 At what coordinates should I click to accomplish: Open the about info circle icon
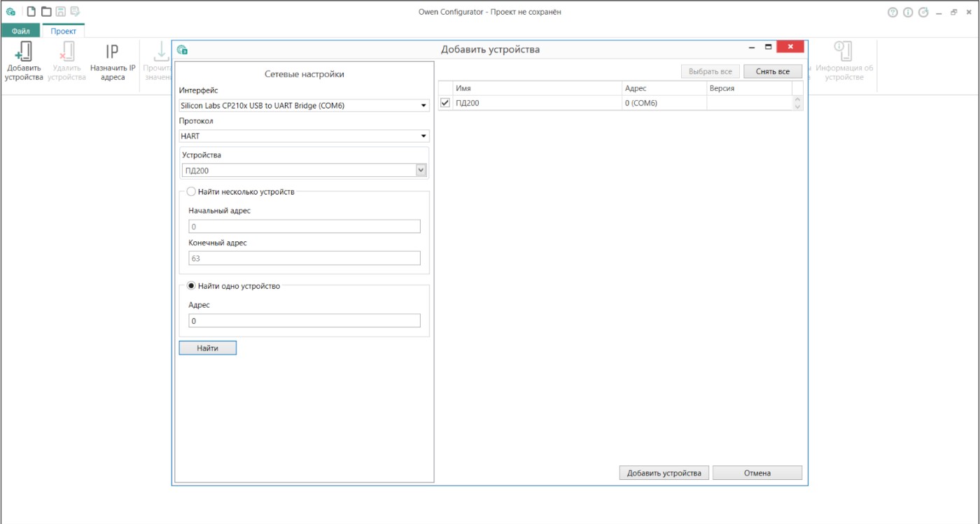pos(908,13)
